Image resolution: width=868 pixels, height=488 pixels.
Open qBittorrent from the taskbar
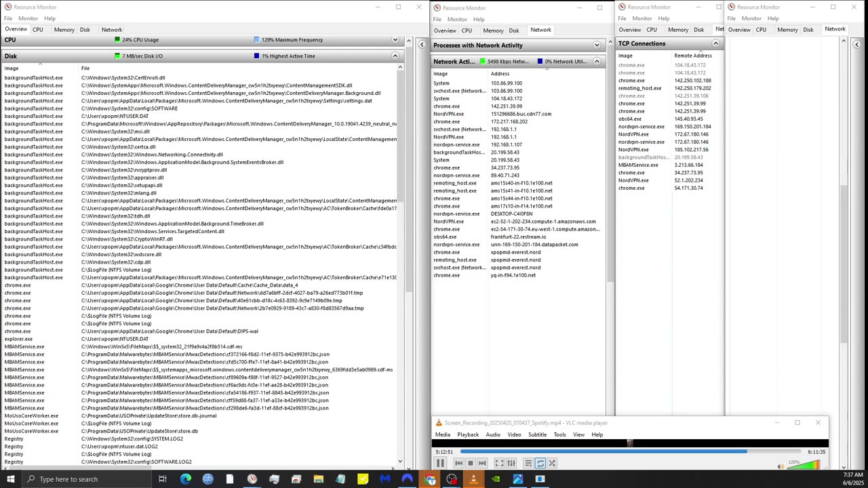pos(208,479)
